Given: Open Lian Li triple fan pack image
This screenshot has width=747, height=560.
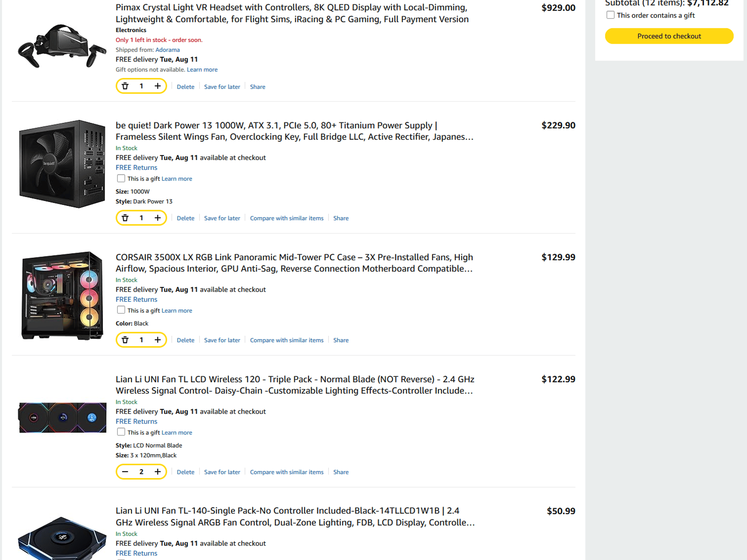Looking at the screenshot, I should click(x=62, y=417).
